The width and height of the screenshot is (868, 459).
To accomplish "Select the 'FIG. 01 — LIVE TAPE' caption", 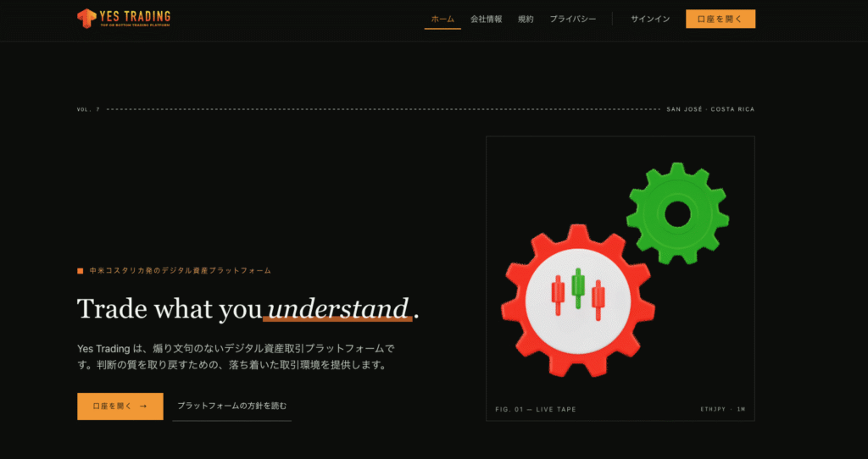I will (536, 410).
